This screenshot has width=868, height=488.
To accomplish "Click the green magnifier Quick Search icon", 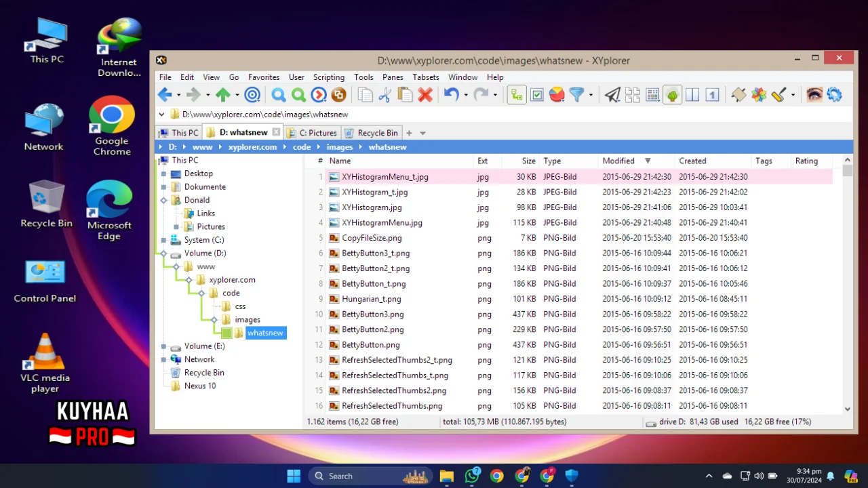I will tap(298, 95).
